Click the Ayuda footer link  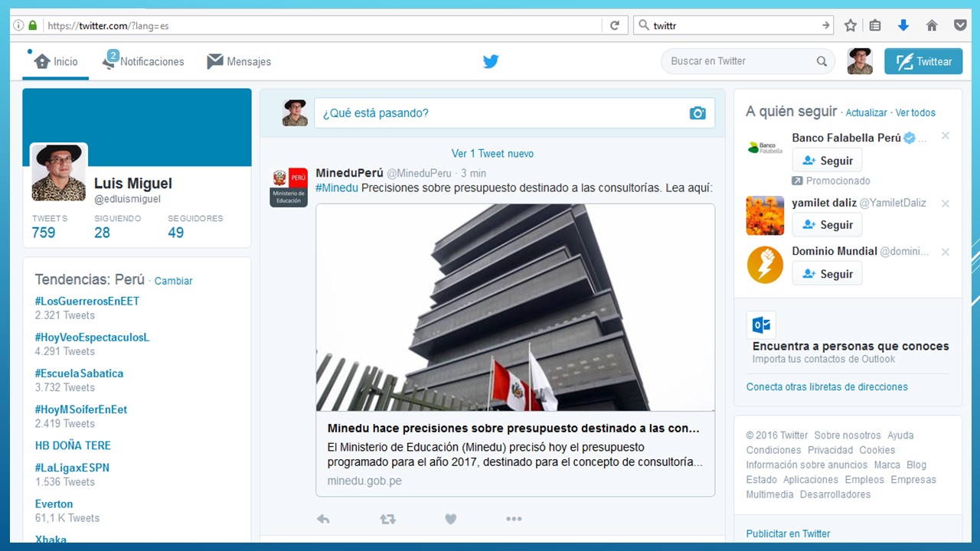click(x=900, y=435)
